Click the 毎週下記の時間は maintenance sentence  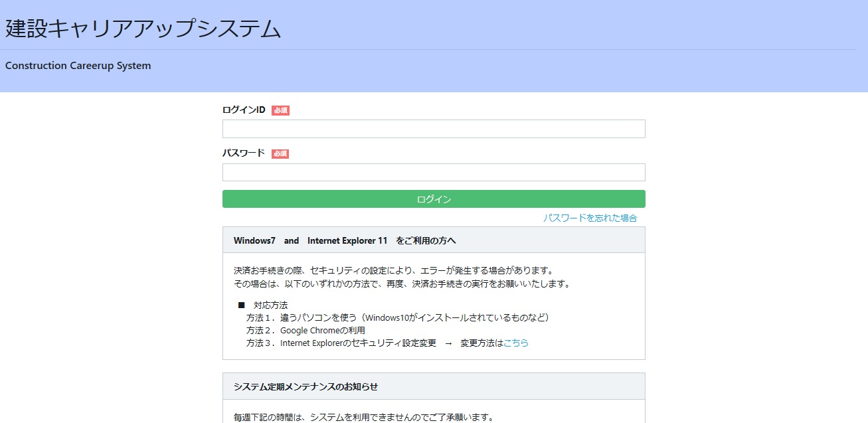click(x=364, y=418)
